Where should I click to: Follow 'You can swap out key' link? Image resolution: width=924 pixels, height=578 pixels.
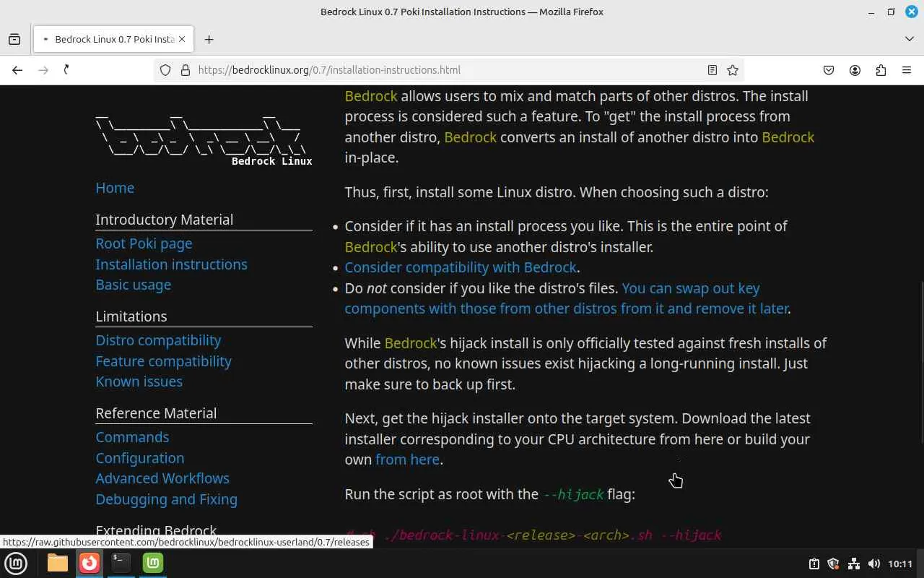[x=691, y=288]
